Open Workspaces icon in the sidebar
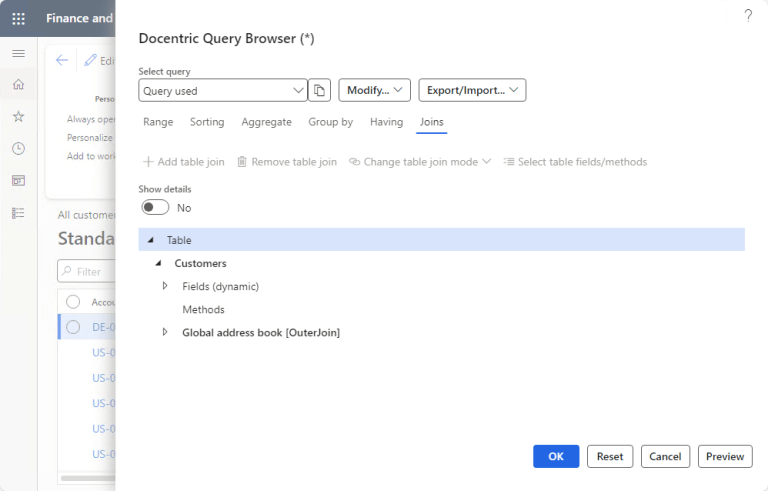The image size is (768, 491). coord(18,181)
